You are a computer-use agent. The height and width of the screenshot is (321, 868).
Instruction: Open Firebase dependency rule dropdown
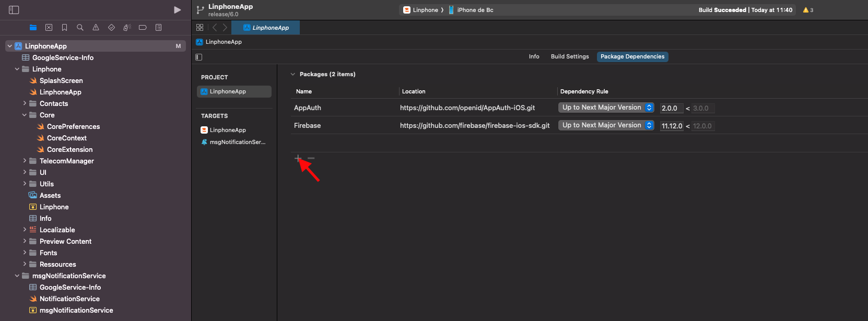tap(606, 125)
